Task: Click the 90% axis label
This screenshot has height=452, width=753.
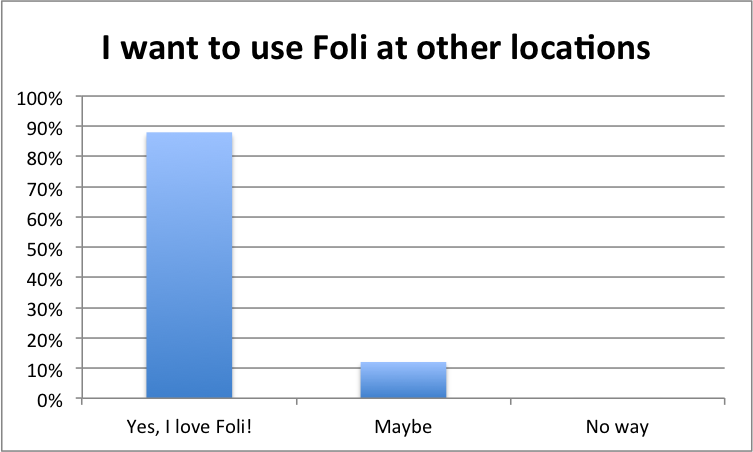Action: [45, 129]
